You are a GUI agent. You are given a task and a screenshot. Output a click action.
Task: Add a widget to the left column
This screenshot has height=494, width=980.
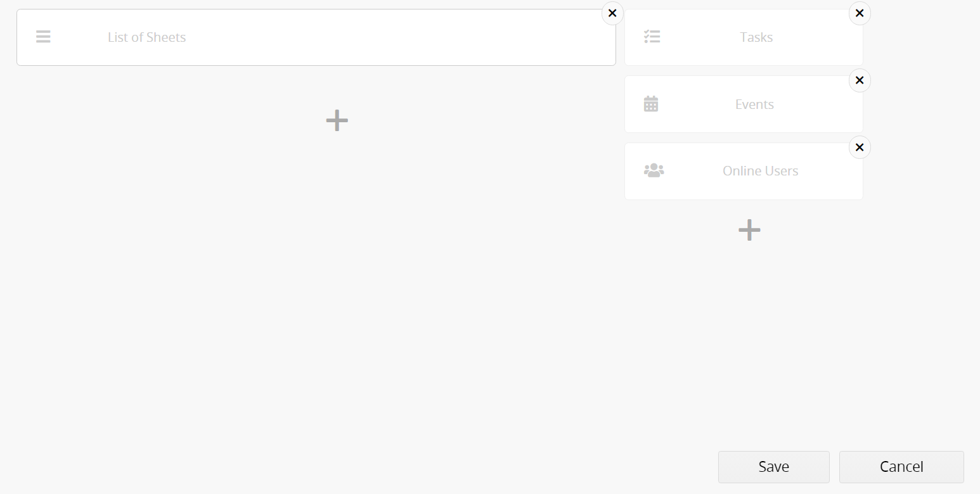pos(337,120)
